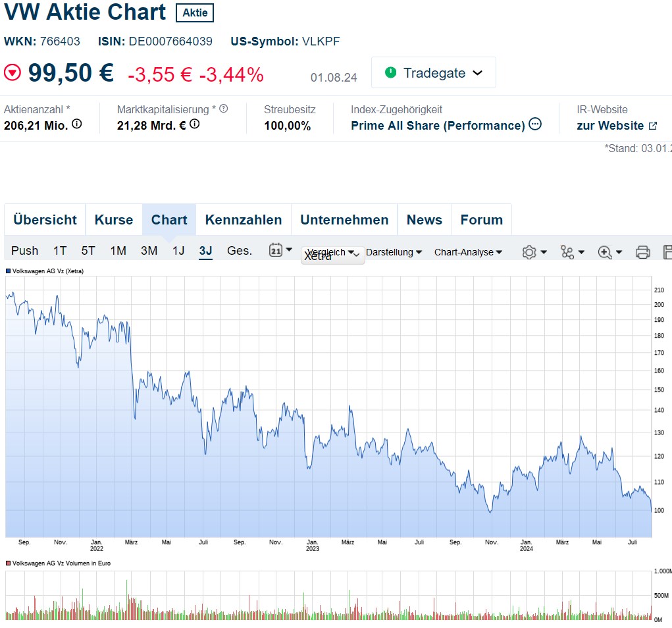This screenshot has width=672, height=628.
Task: Click the printer icon to print chart
Action: (x=642, y=252)
